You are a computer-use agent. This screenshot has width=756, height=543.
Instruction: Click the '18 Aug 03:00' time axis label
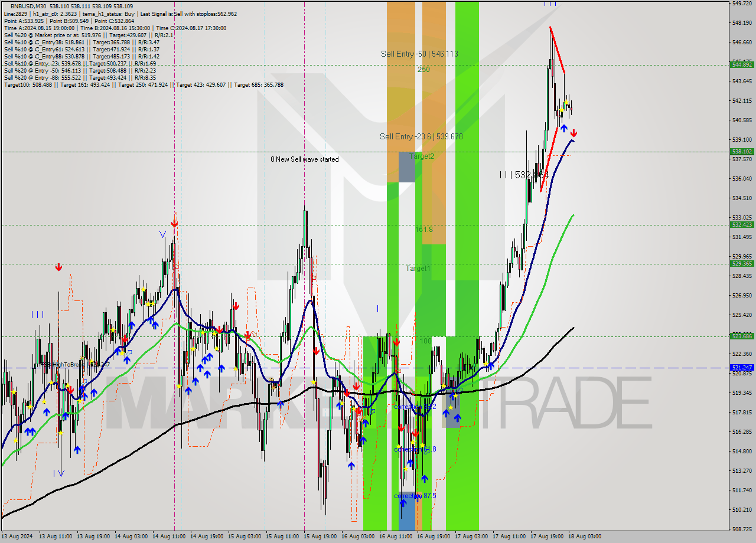point(585,537)
